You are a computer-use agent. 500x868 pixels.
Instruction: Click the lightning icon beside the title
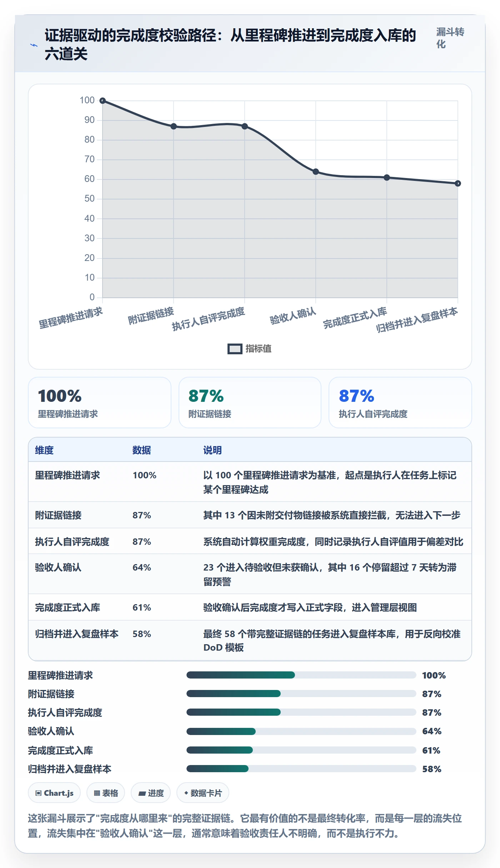point(34,45)
